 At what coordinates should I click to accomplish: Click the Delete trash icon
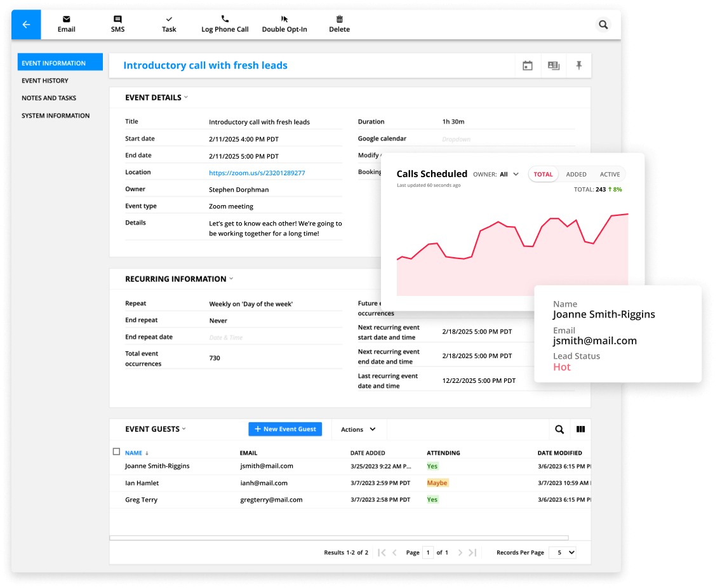[x=339, y=20]
